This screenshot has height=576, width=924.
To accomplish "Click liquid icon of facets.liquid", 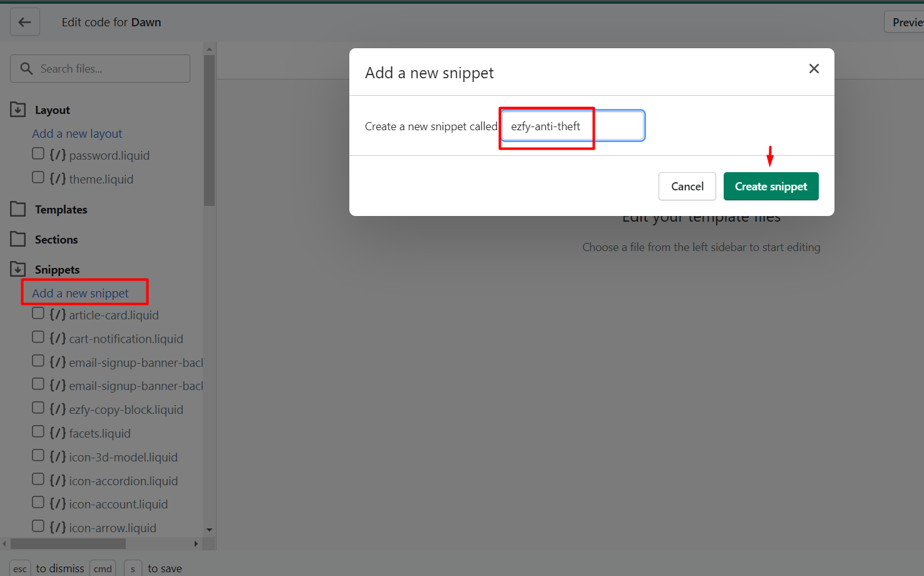I will point(58,433).
